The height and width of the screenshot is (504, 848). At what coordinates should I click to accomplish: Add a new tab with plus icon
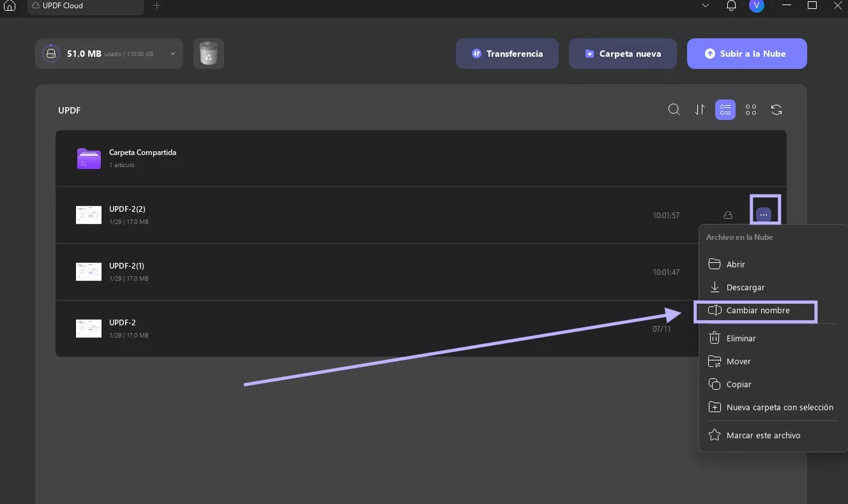click(156, 6)
